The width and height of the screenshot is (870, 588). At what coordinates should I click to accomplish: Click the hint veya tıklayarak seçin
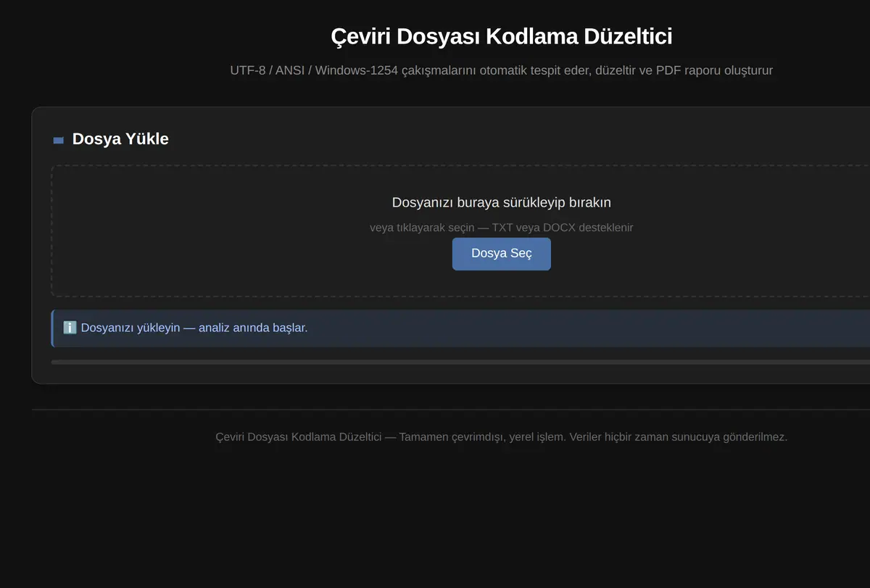coord(501,228)
